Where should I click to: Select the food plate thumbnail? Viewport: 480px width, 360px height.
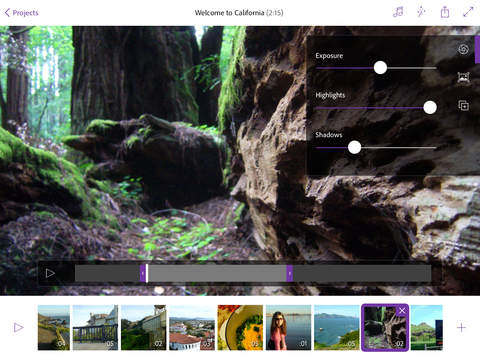point(240,328)
